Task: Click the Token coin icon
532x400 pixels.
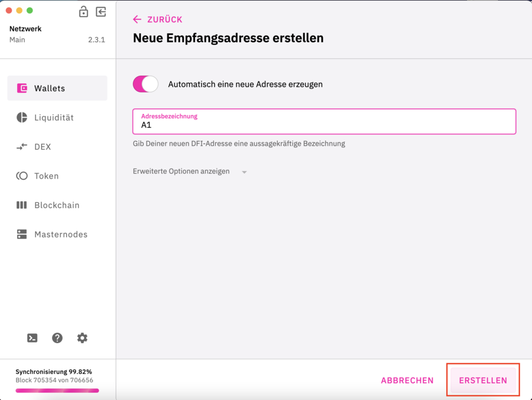Action: pyautogui.click(x=22, y=176)
